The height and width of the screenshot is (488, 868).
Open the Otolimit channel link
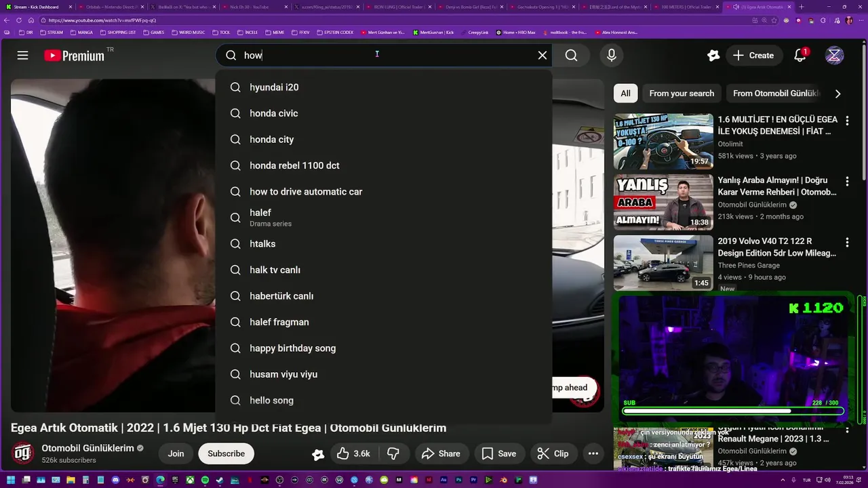[x=730, y=144]
